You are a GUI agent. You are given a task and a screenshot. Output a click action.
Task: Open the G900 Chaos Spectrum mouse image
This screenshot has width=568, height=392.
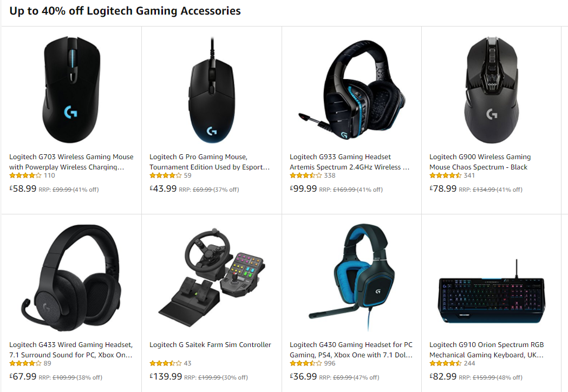coord(491,90)
